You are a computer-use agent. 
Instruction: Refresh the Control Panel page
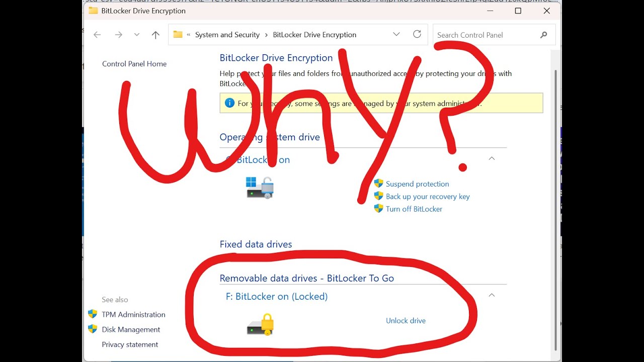417,34
